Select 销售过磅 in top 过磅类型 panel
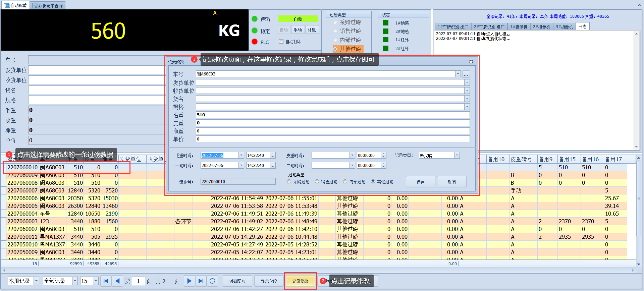 [x=335, y=31]
